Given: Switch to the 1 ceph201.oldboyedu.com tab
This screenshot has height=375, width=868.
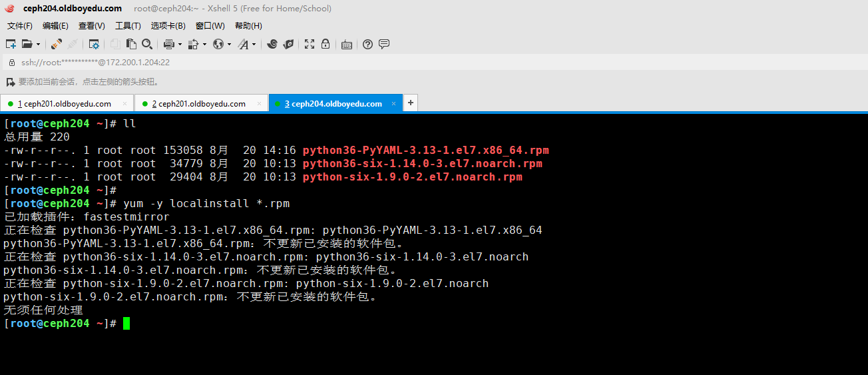Looking at the screenshot, I should coord(64,104).
